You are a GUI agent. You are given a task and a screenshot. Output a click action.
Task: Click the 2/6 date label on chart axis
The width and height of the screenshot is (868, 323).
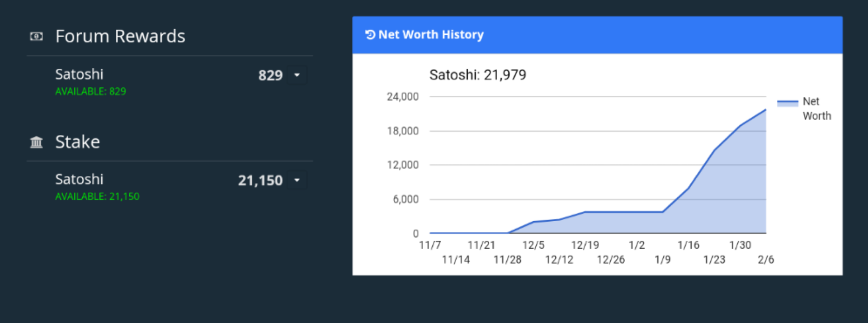coord(765,259)
